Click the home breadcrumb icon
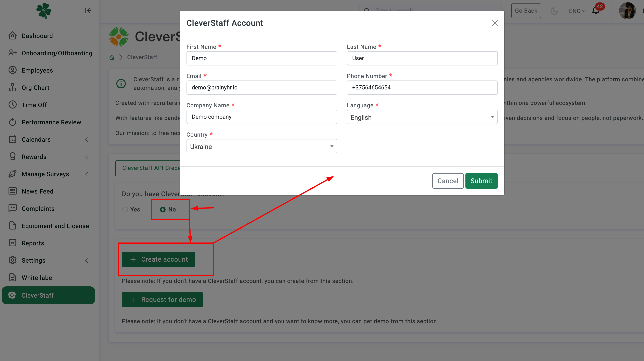 pyautogui.click(x=112, y=57)
